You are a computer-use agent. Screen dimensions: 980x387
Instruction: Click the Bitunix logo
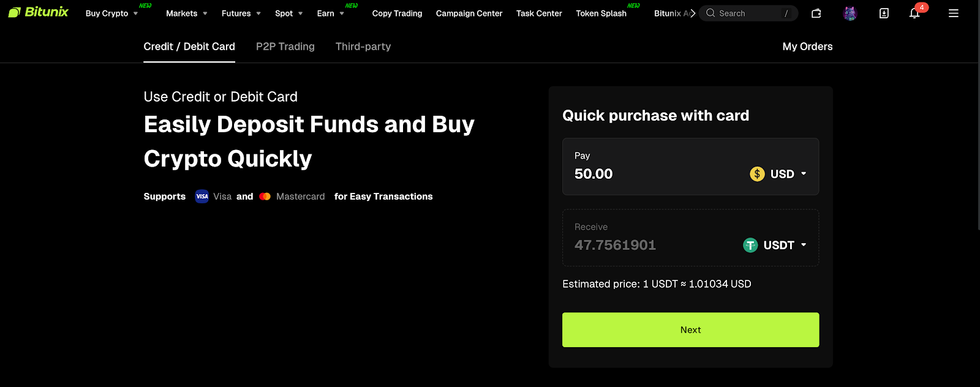click(38, 11)
